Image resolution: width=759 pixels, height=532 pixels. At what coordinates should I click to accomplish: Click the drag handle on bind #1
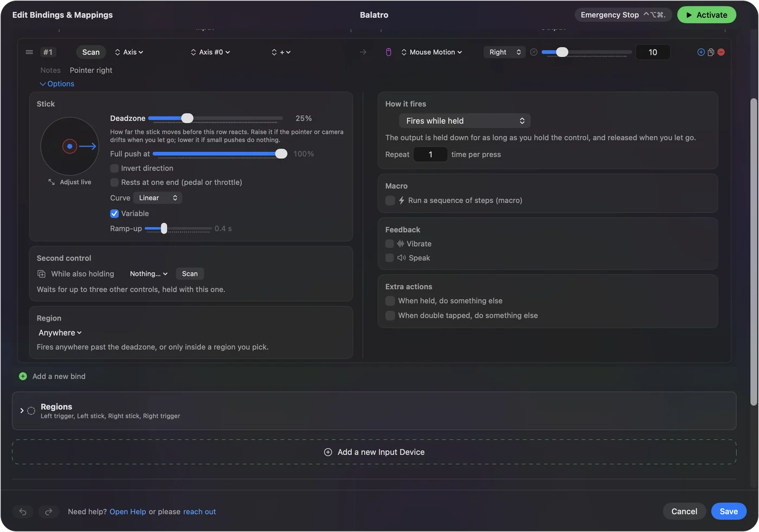click(29, 52)
